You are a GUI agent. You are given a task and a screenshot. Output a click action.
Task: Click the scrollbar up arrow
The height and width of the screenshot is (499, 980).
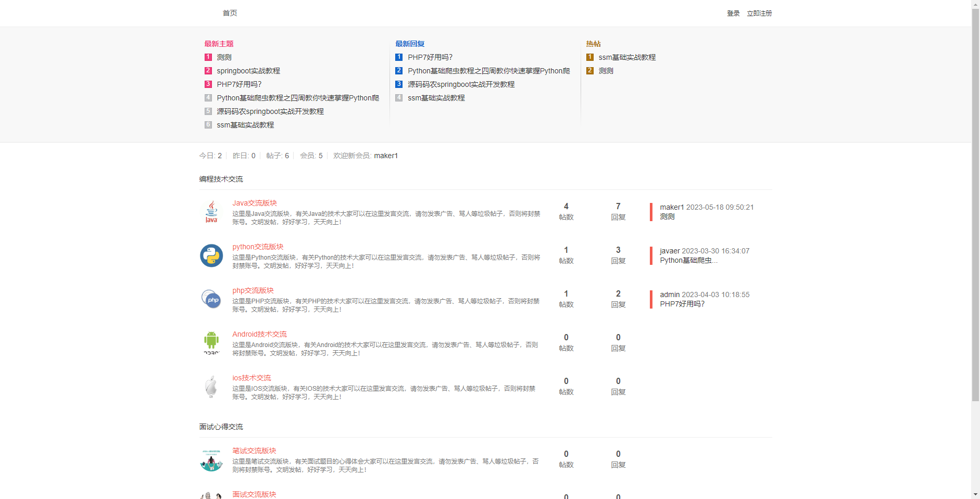[x=975, y=4]
